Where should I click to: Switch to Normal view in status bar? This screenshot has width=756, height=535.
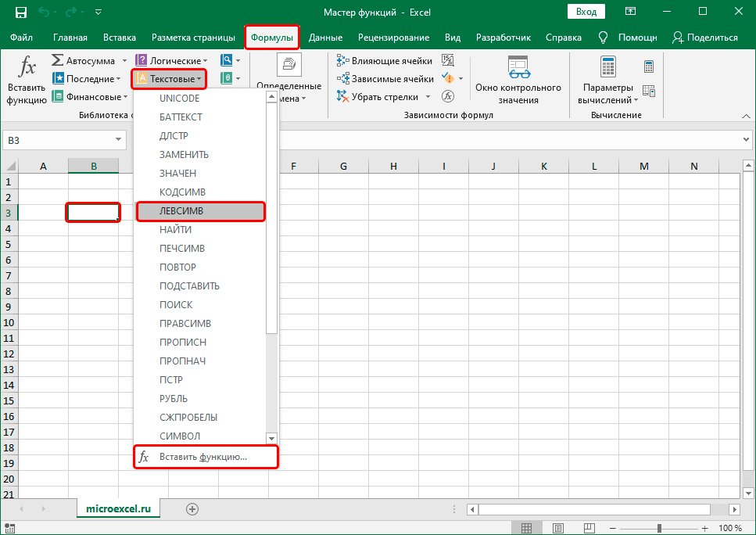click(526, 528)
